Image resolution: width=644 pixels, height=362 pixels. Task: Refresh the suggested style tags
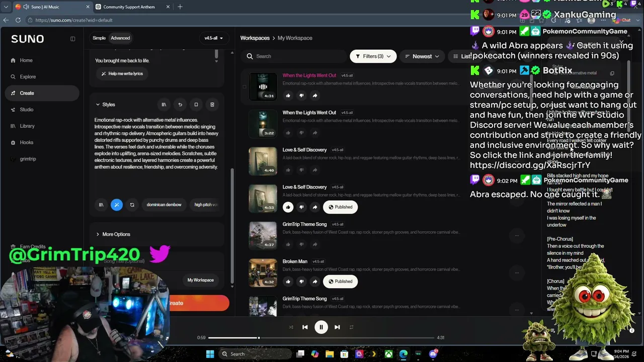pyautogui.click(x=132, y=205)
